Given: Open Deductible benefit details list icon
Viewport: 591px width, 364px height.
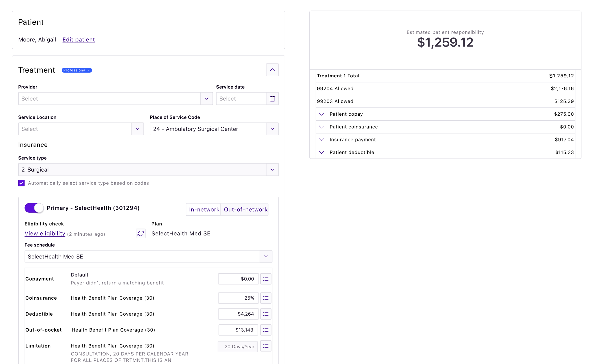Looking at the screenshot, I should click(266, 314).
